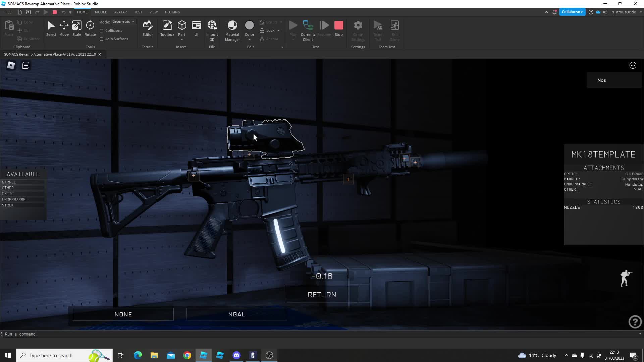This screenshot has height=362, width=644.
Task: Open the Lock options dropdown
Action: pyautogui.click(x=279, y=31)
